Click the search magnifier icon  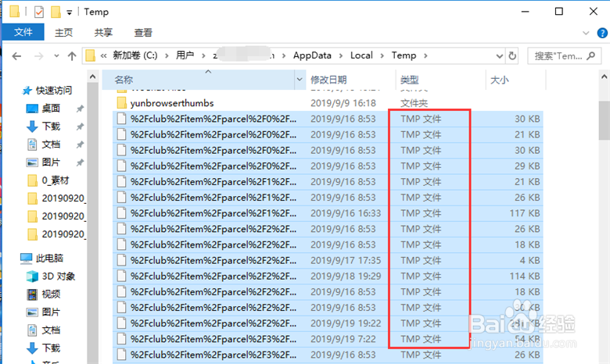coord(591,56)
